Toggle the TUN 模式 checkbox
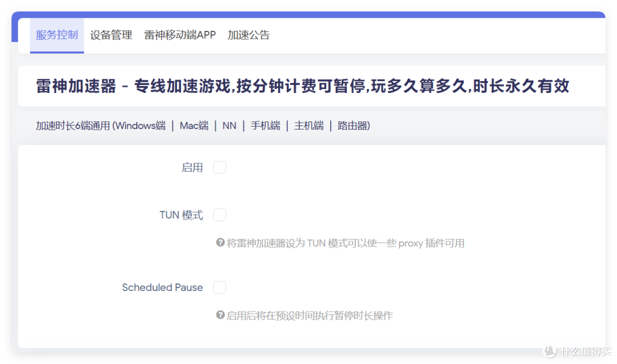This screenshot has width=617, height=364. 219,215
